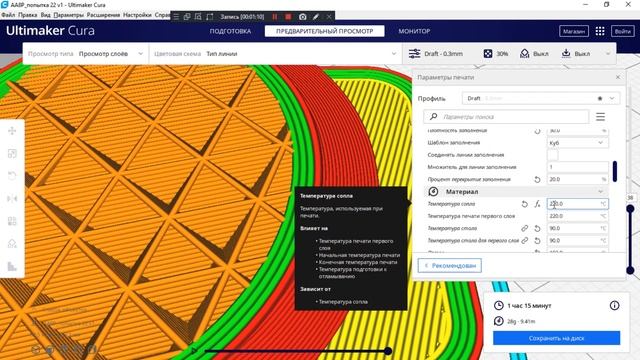
Task: Open the Marketplace (Магазин) button
Action: [x=573, y=31]
